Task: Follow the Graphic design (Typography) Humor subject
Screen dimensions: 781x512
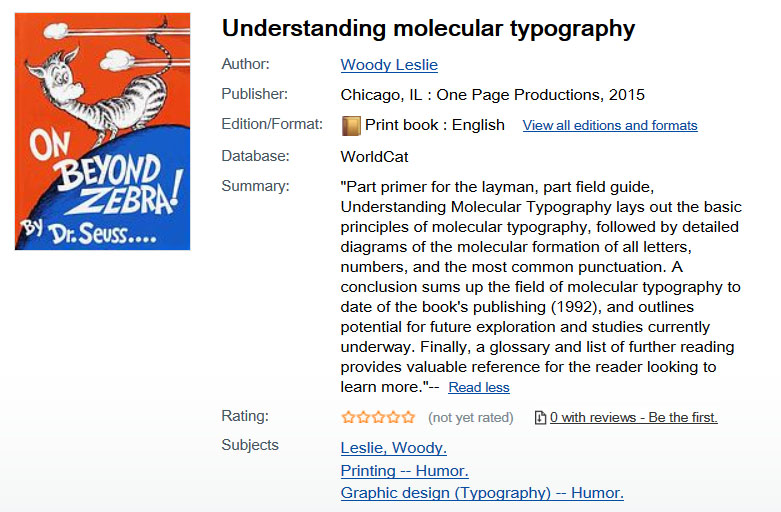Action: pos(482,493)
